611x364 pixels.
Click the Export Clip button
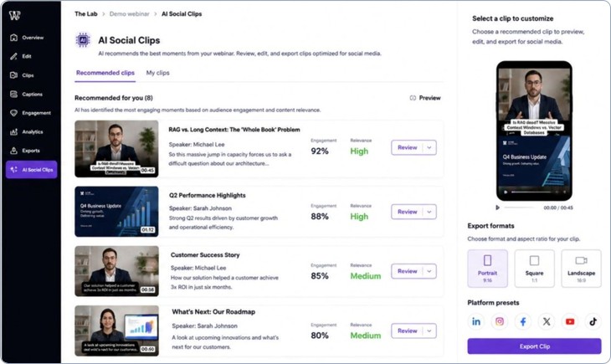pyautogui.click(x=534, y=346)
